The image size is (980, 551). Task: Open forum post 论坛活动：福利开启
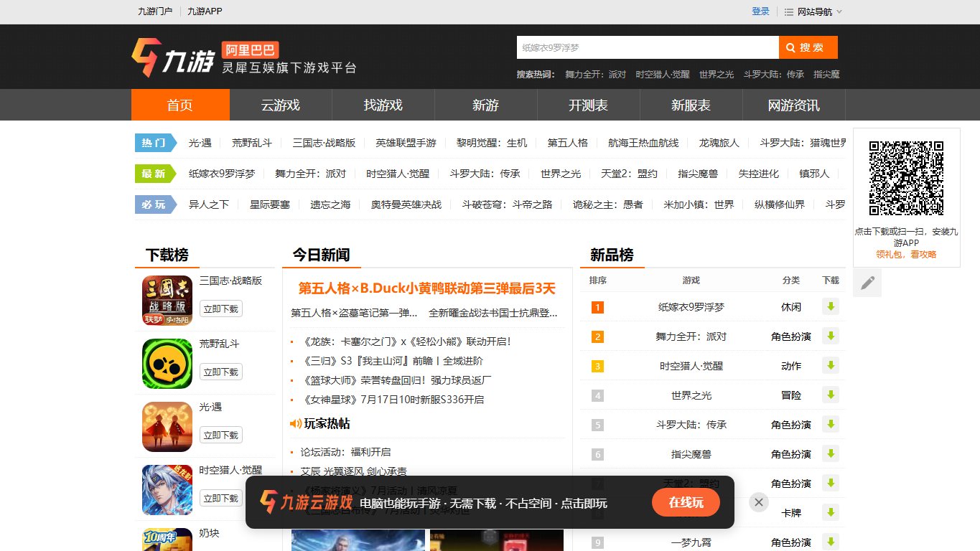[345, 452]
